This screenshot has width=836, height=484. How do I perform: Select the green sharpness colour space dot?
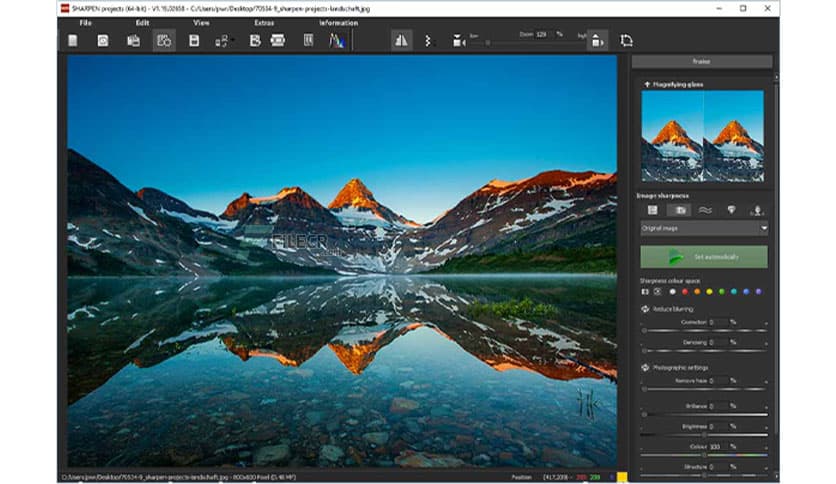click(721, 292)
